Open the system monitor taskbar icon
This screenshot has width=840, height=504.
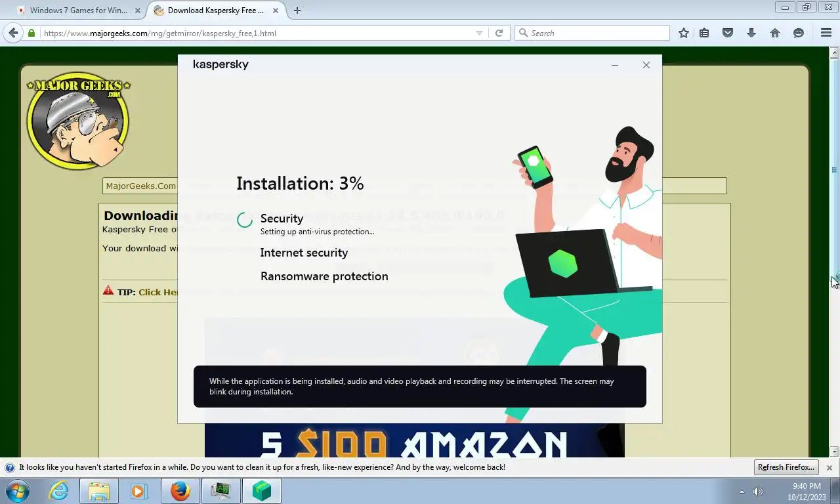220,491
